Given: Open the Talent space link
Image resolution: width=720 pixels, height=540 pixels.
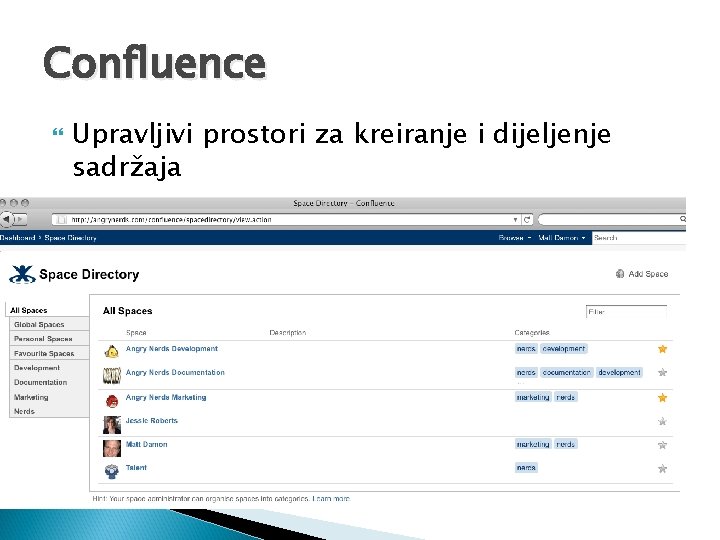Looking at the screenshot, I should click(x=136, y=467).
